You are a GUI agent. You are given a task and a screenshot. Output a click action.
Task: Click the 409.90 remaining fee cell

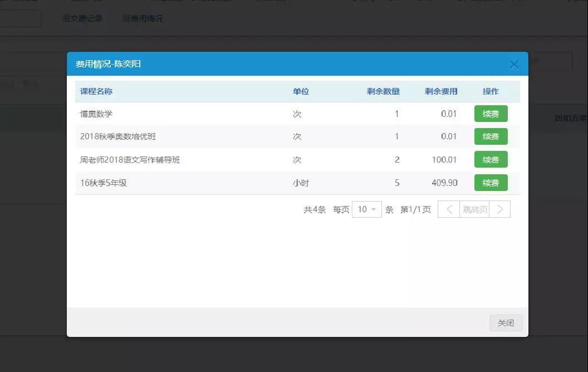(444, 183)
